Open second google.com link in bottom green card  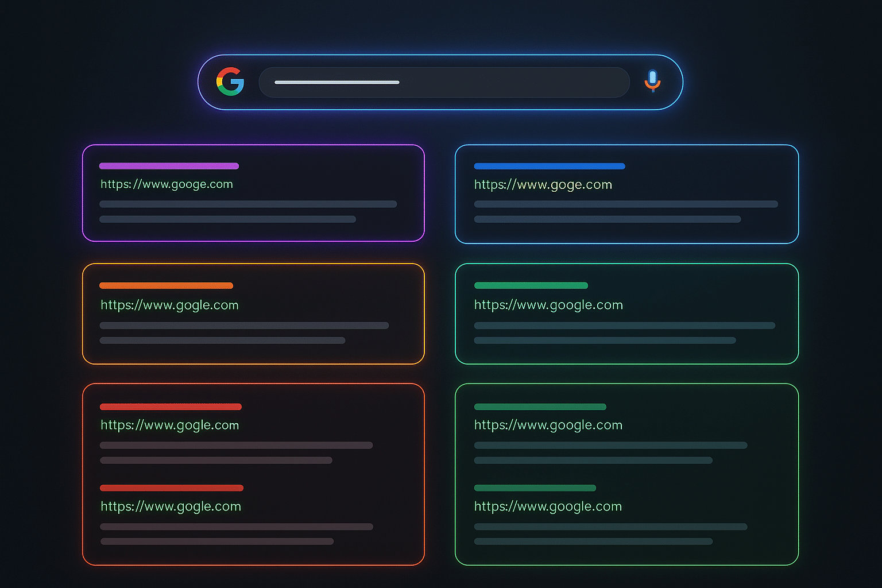click(x=548, y=507)
